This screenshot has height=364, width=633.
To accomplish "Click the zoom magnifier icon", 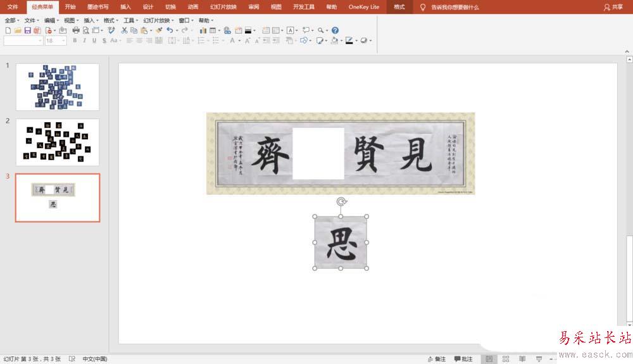I will click(x=320, y=30).
